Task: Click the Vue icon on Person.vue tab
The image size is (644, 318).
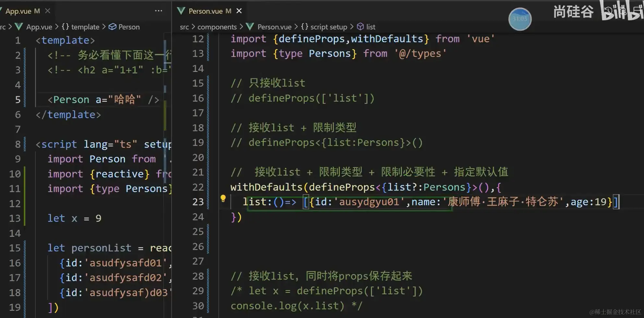Action: pos(181,11)
